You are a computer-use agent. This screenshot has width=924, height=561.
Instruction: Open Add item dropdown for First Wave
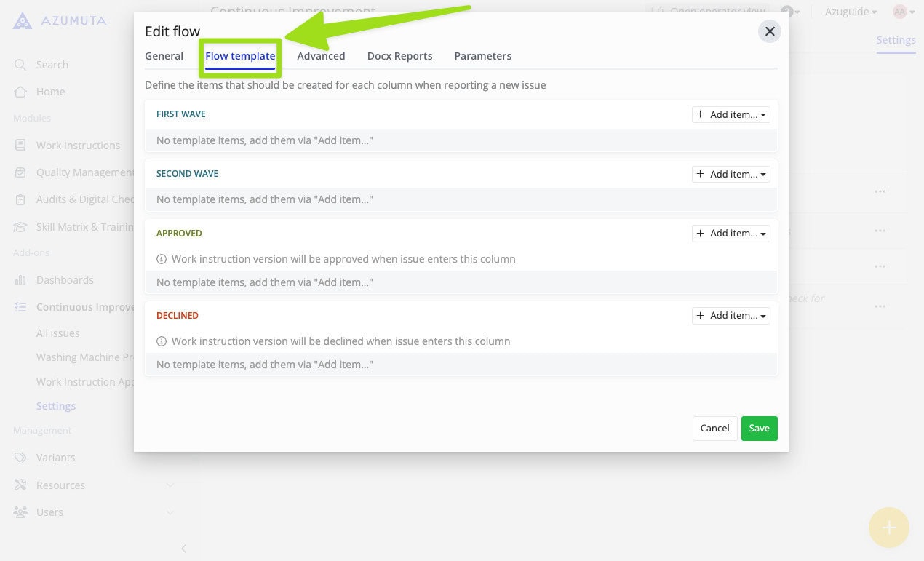tap(730, 114)
